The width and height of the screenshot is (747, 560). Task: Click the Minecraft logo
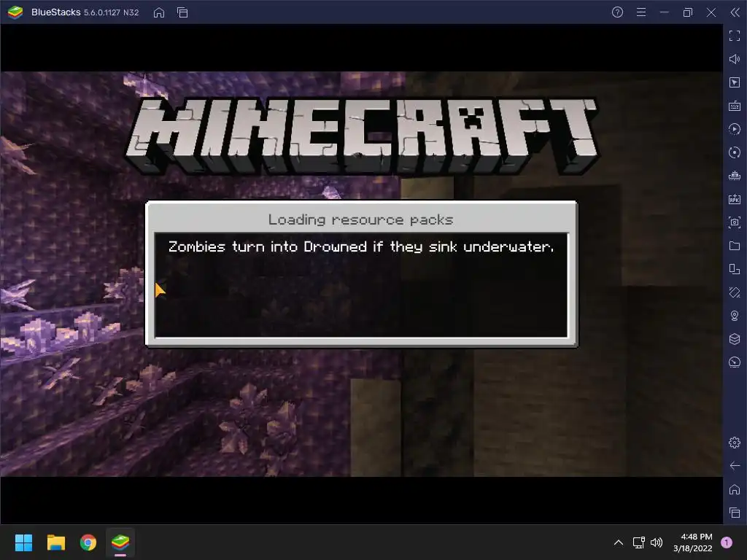coord(362,136)
